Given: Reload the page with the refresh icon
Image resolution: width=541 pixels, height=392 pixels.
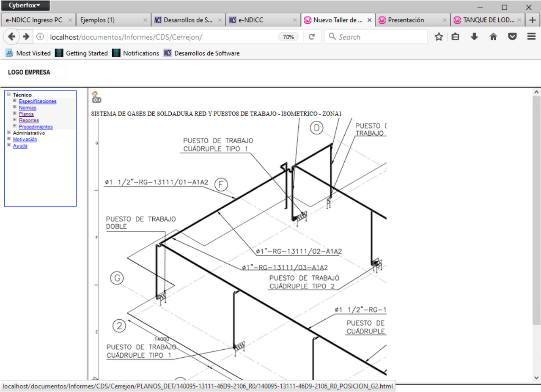Looking at the screenshot, I should 312,37.
